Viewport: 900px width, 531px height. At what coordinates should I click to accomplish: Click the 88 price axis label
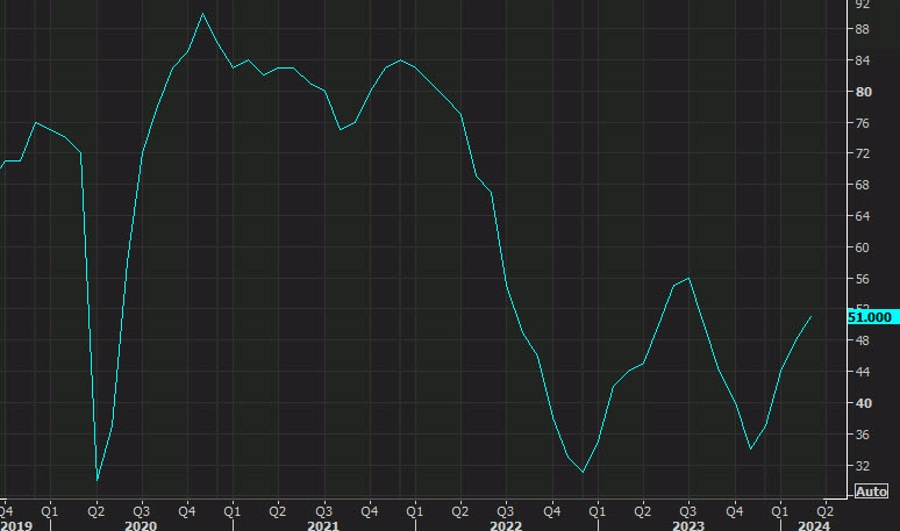coord(862,29)
